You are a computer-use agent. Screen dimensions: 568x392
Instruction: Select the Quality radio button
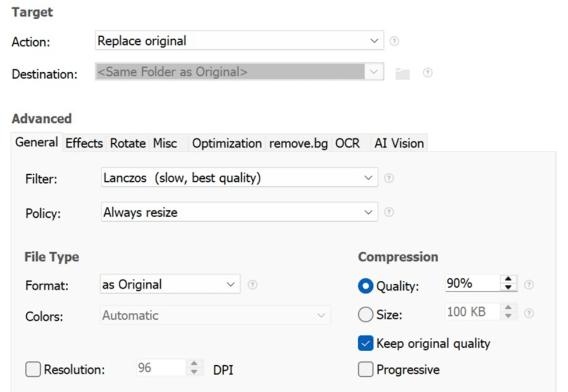(365, 284)
